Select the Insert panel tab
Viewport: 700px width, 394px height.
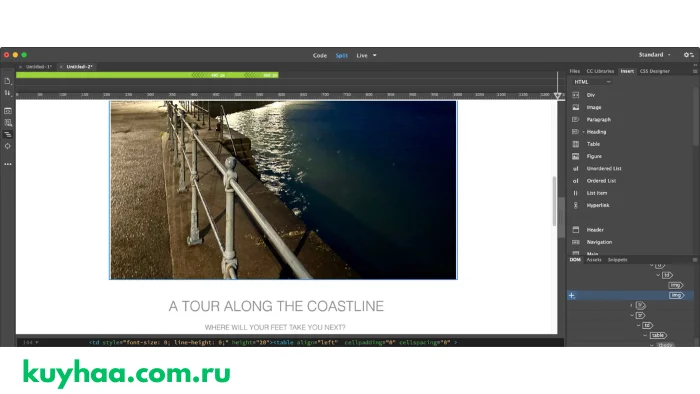tap(627, 71)
